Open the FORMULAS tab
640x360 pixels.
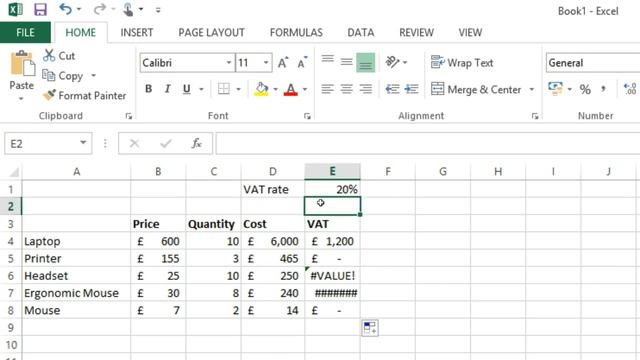(296, 33)
